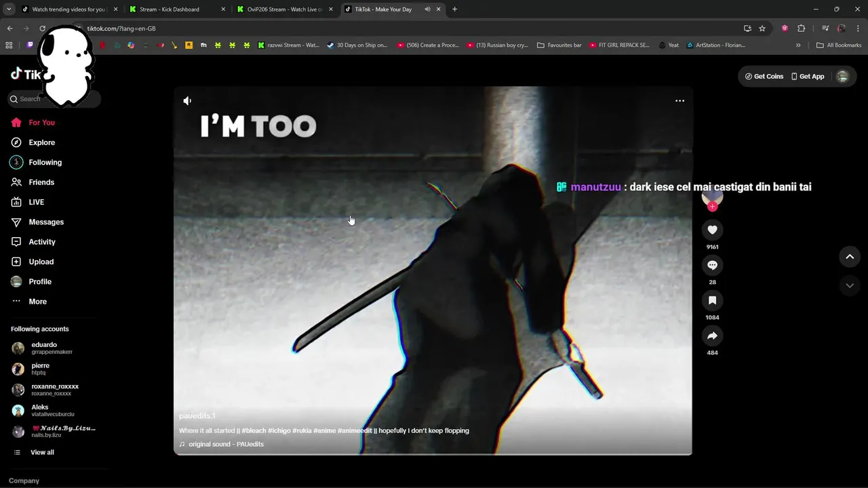This screenshot has width=868, height=488.
Task: Follow the creator via the red plus badge
Action: 712,207
